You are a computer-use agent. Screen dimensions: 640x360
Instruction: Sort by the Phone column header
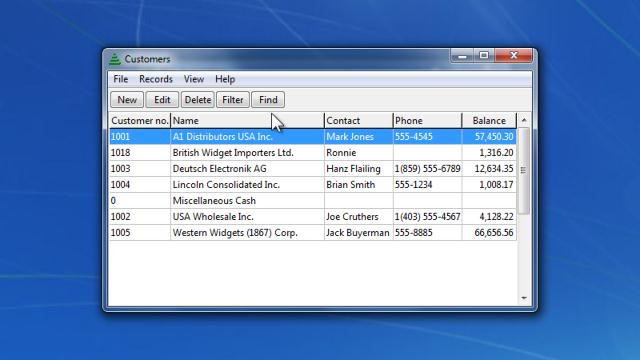[x=427, y=121]
